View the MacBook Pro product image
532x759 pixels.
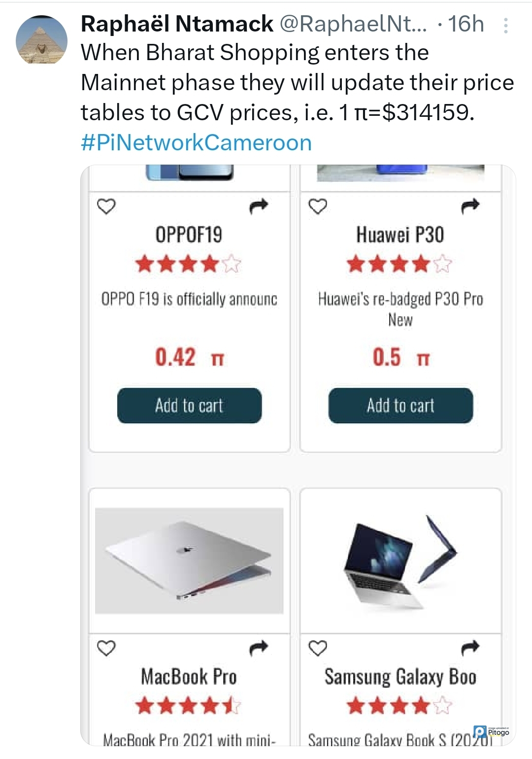(x=189, y=560)
